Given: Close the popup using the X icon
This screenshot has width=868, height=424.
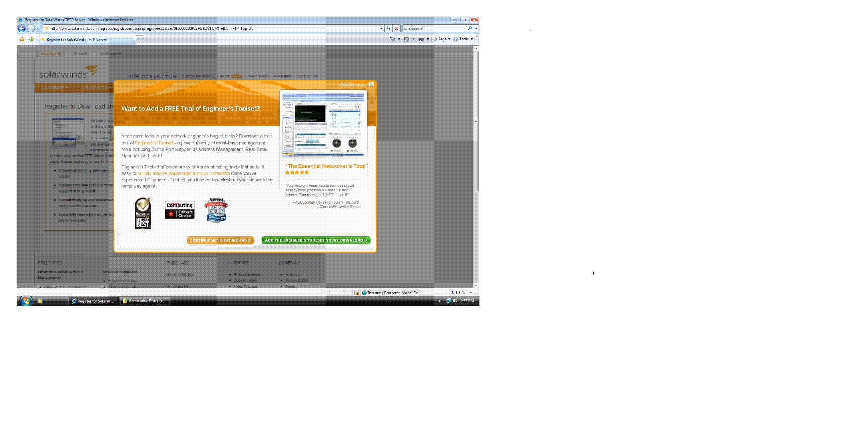Looking at the screenshot, I should (x=371, y=84).
